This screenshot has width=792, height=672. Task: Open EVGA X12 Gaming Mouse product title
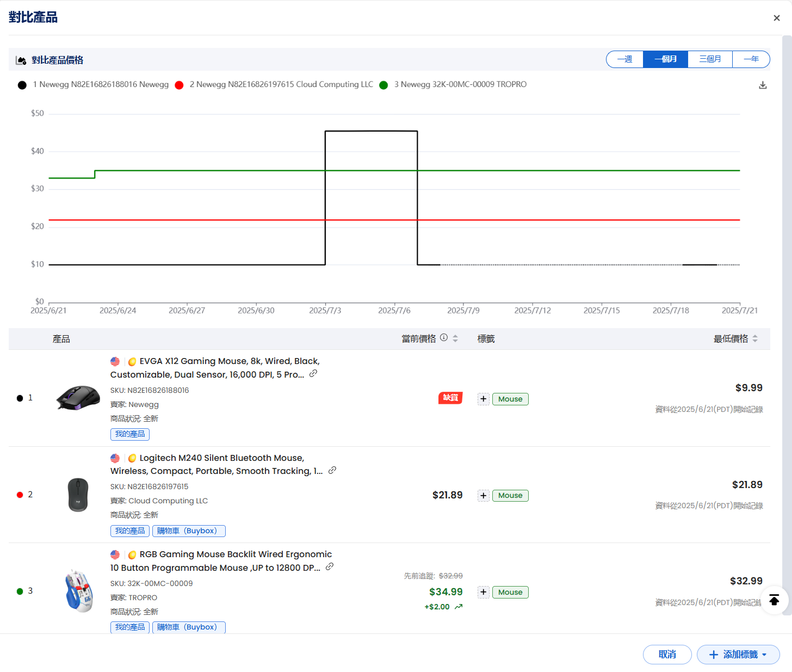(x=215, y=368)
